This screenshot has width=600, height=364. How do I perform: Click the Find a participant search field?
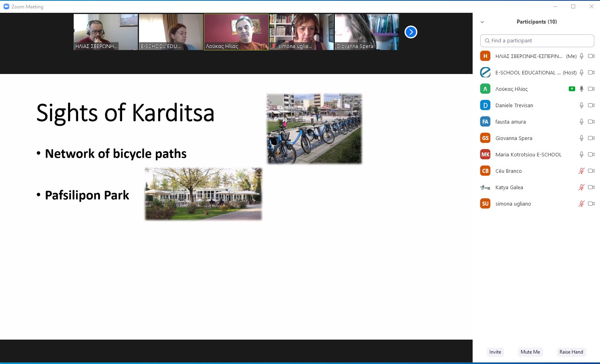pyautogui.click(x=537, y=40)
